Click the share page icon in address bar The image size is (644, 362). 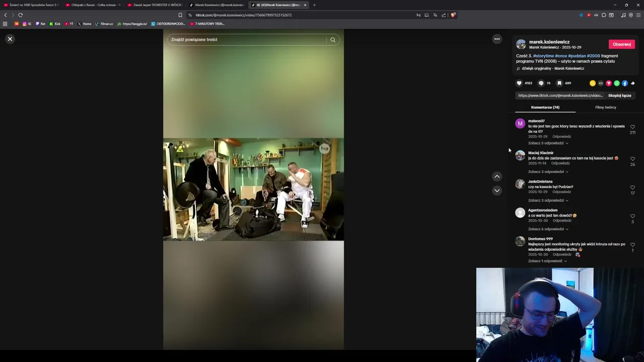point(444,15)
